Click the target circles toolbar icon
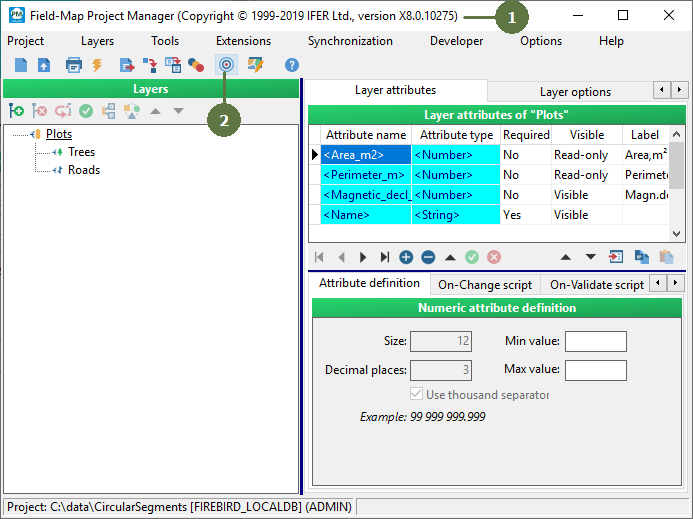 coord(226,65)
